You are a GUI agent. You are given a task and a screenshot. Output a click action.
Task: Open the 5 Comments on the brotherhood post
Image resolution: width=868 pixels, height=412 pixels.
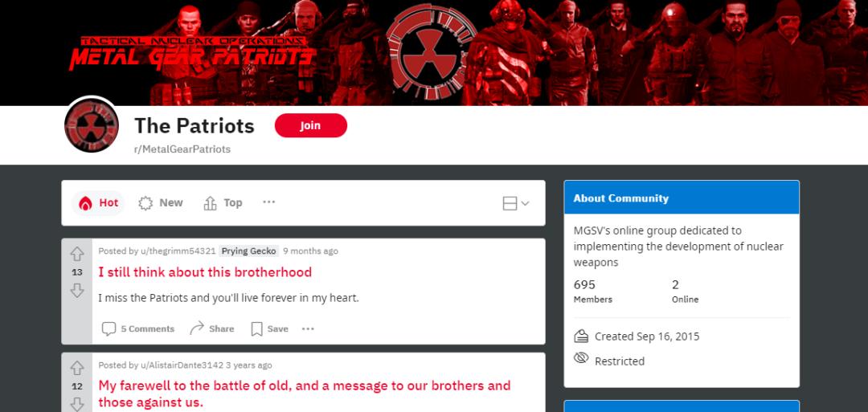coord(138,329)
